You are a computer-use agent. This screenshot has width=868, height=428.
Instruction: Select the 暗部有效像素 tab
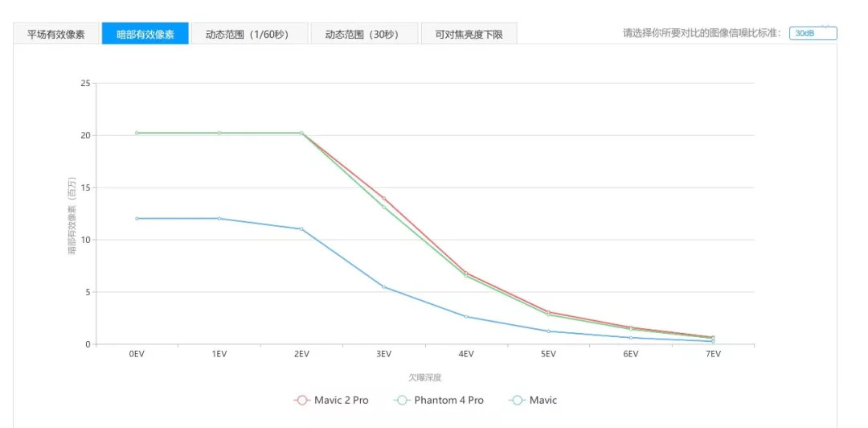pyautogui.click(x=145, y=34)
